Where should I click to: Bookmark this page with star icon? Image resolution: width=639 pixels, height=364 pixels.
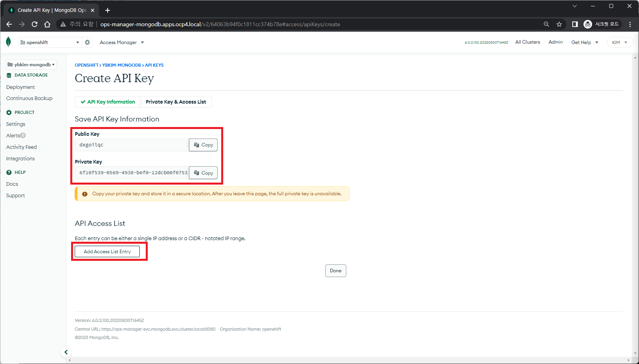click(x=559, y=24)
